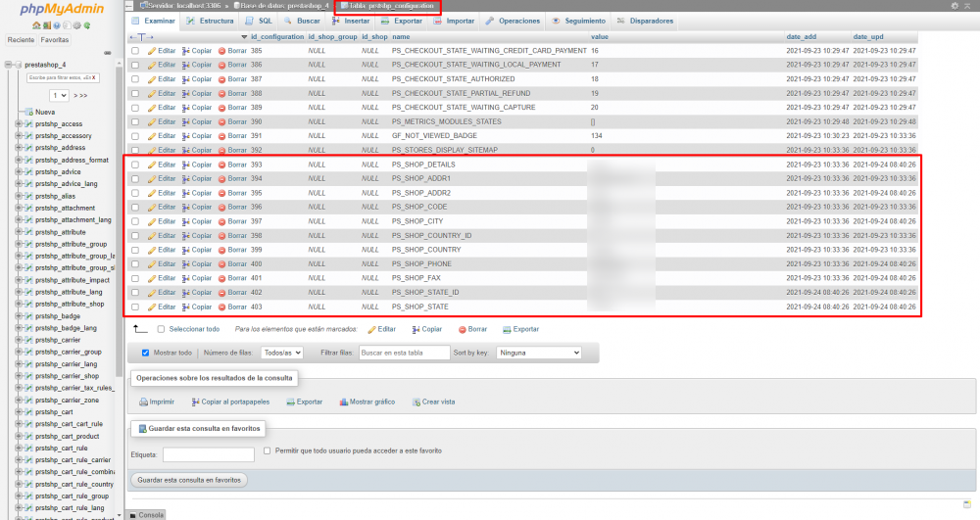Screen dimensions: 980x520
Task: Click bulk Copiar for marked rows
Action: point(427,330)
